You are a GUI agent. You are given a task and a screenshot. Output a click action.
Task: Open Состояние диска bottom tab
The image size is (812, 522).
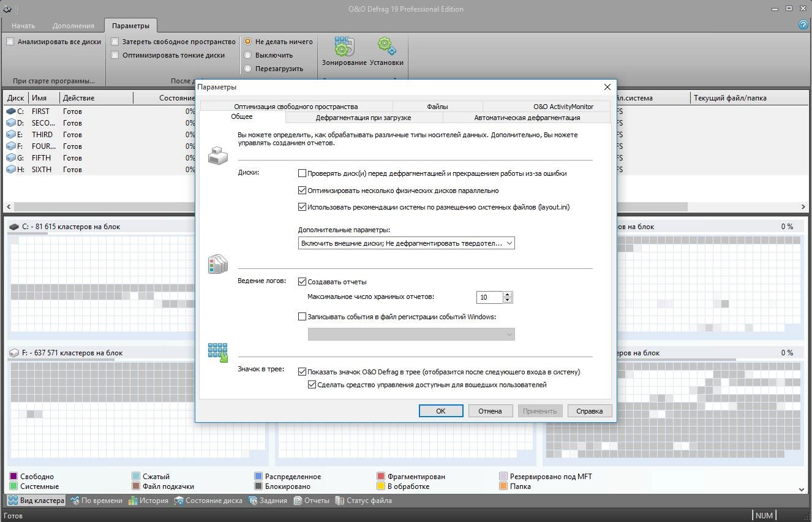coord(208,501)
